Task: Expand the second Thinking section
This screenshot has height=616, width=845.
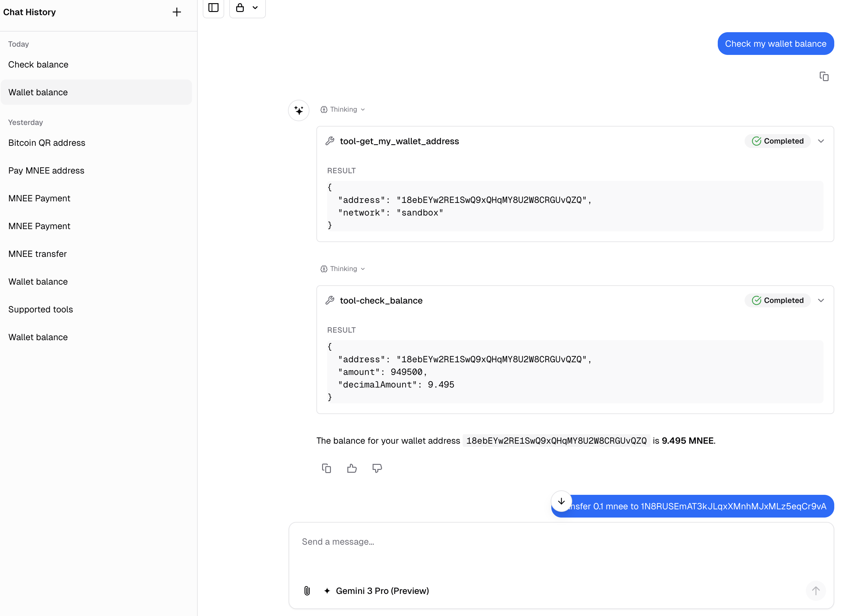Action: click(343, 269)
